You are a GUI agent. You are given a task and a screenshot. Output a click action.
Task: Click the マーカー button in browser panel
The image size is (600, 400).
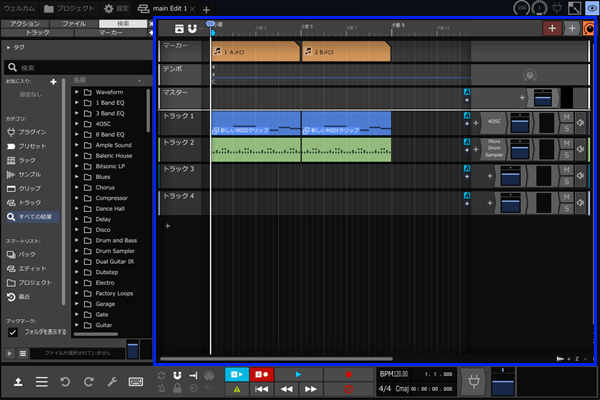pos(112,32)
